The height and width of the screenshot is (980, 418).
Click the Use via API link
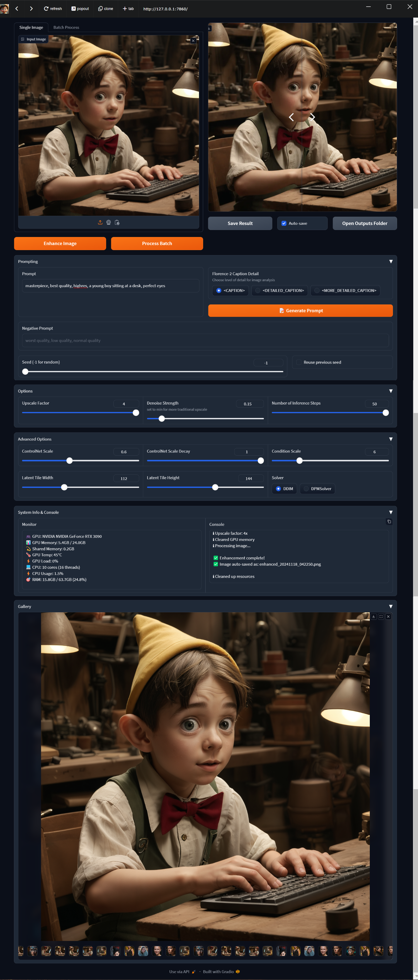pyautogui.click(x=182, y=972)
